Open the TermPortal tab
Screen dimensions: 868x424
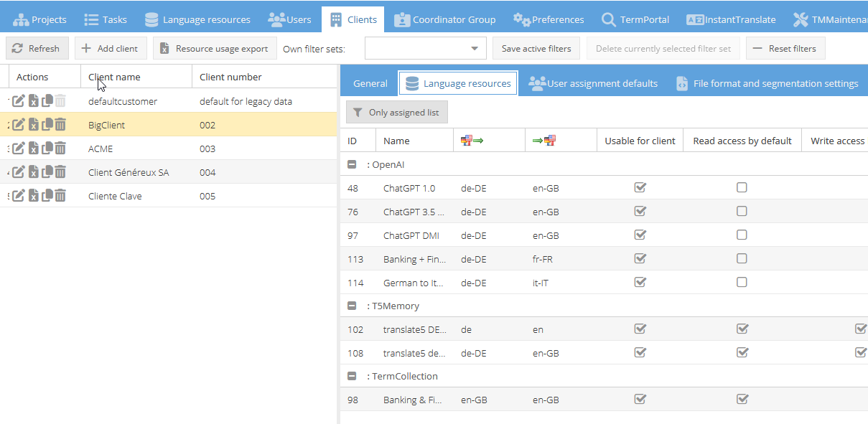(x=635, y=19)
